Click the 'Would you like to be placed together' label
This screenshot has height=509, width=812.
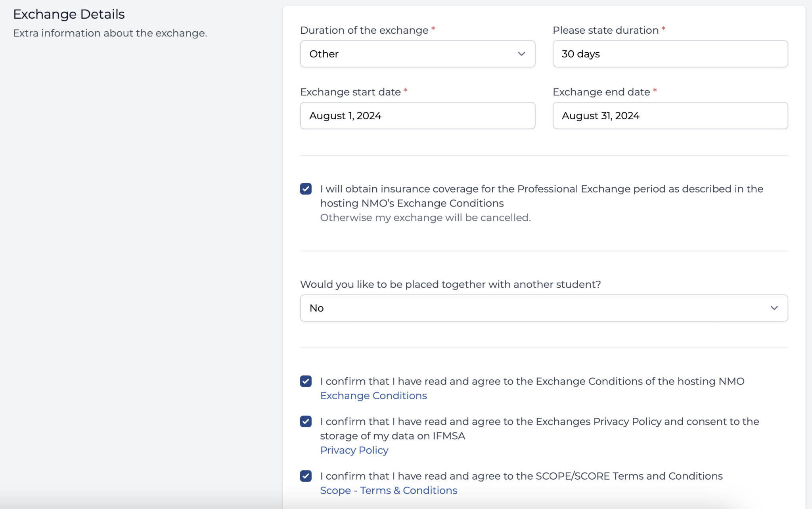pyautogui.click(x=450, y=285)
